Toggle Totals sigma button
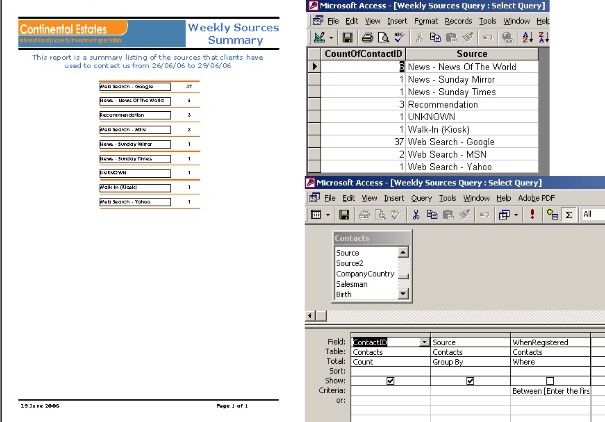 pos(569,215)
